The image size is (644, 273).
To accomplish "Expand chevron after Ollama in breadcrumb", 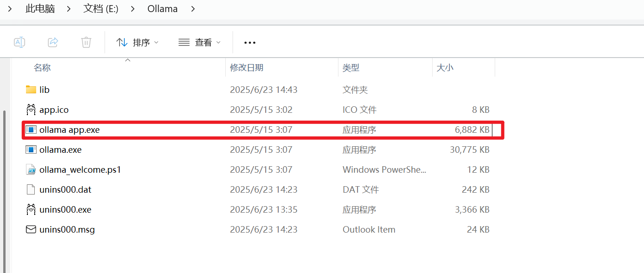I will coord(193,9).
